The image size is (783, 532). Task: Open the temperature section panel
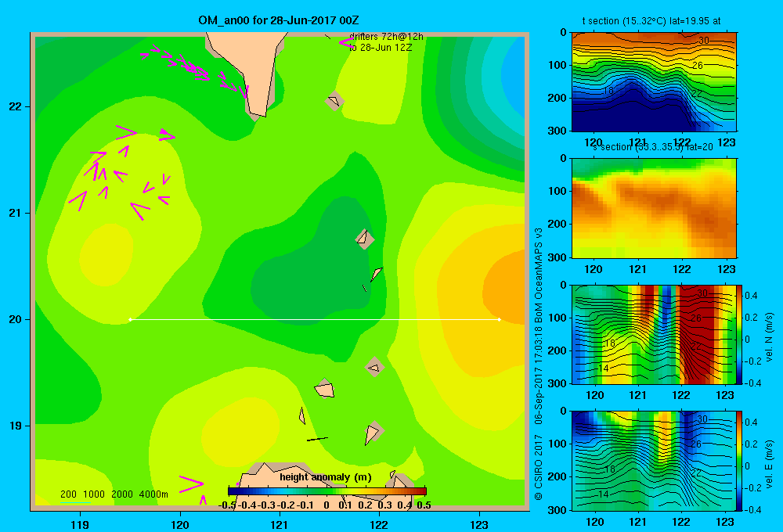(x=654, y=82)
